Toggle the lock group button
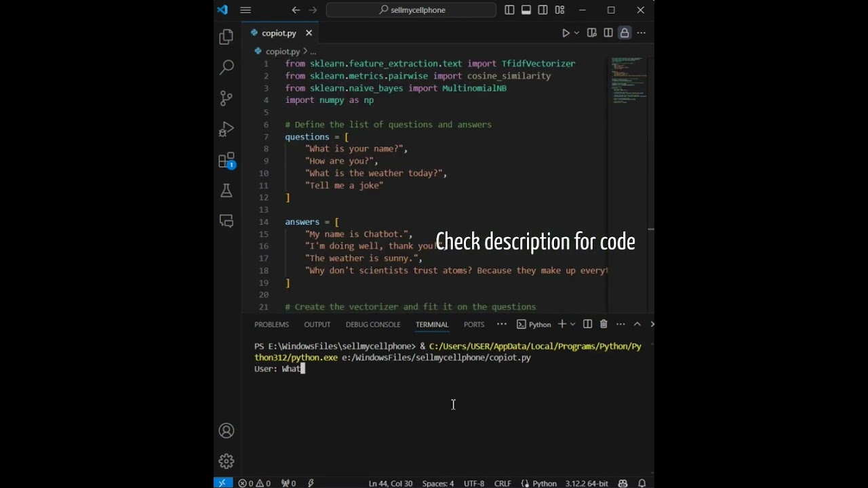Screen dimensions: 868x488 coord(625,33)
